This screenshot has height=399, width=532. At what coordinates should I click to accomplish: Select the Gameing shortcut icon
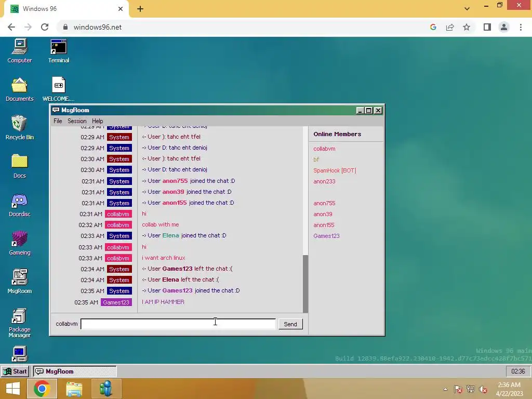pyautogui.click(x=20, y=243)
